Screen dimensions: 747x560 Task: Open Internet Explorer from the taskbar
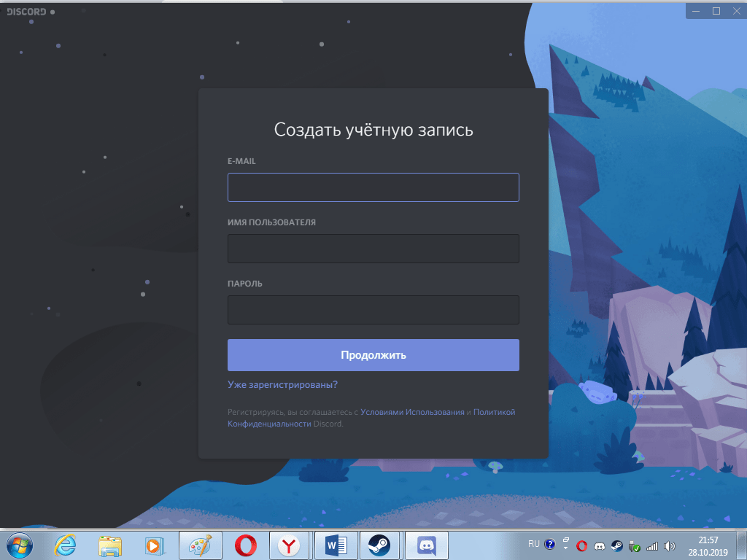tap(65, 545)
